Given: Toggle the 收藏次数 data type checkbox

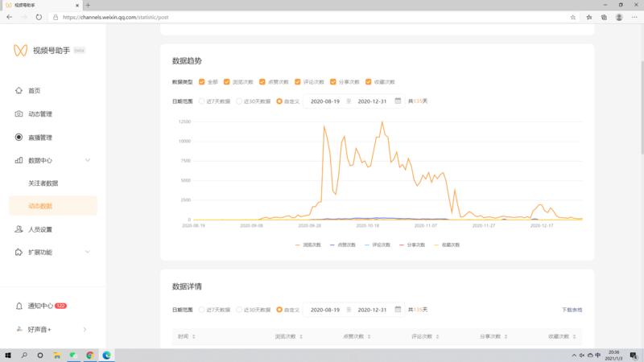Looking at the screenshot, I should (369, 82).
